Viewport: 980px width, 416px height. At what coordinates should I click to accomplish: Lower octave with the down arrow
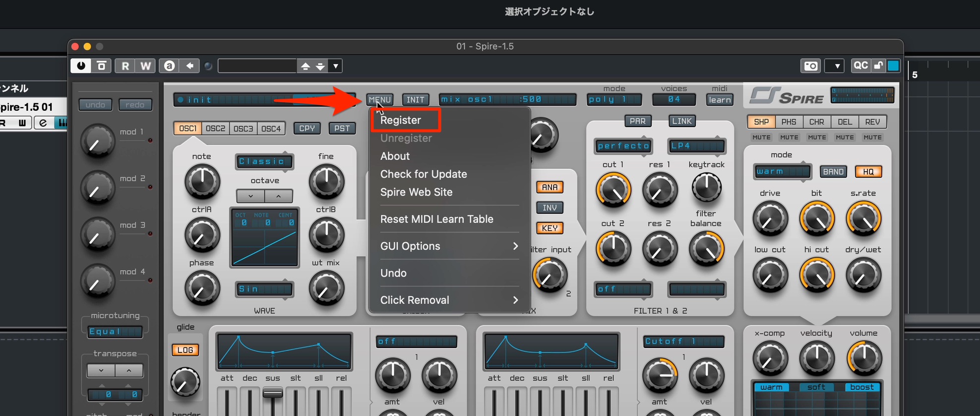pyautogui.click(x=250, y=196)
